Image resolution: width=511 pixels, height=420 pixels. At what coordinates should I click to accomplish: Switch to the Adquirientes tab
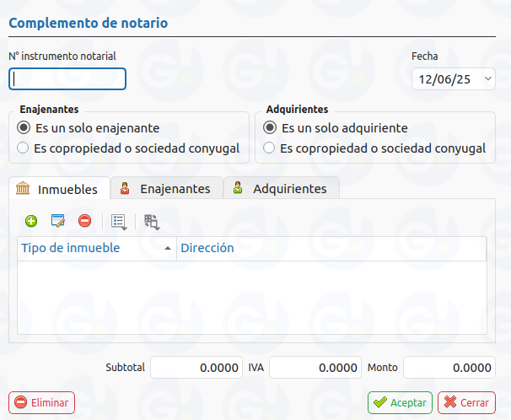coord(282,189)
